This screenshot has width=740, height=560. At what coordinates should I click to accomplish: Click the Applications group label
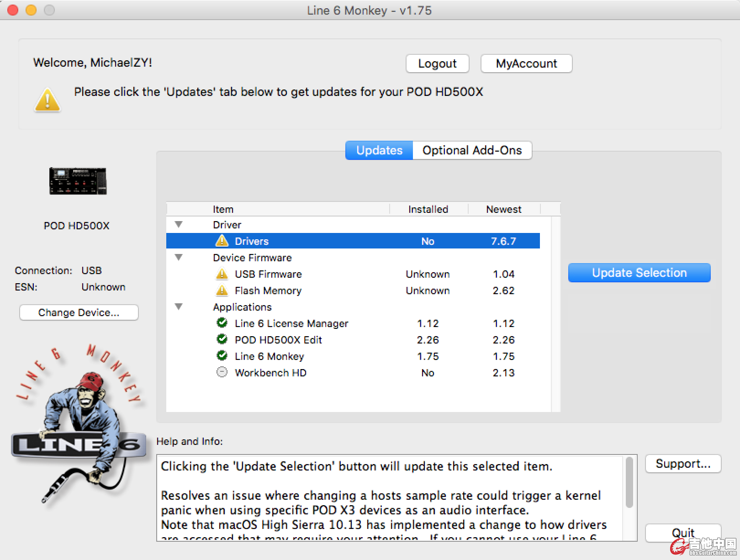click(242, 307)
